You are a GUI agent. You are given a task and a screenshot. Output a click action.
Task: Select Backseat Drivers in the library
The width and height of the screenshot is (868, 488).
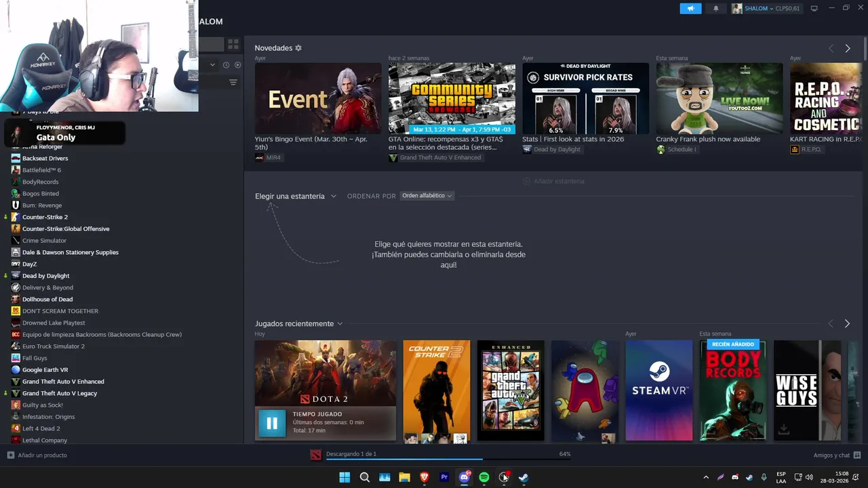click(x=45, y=158)
